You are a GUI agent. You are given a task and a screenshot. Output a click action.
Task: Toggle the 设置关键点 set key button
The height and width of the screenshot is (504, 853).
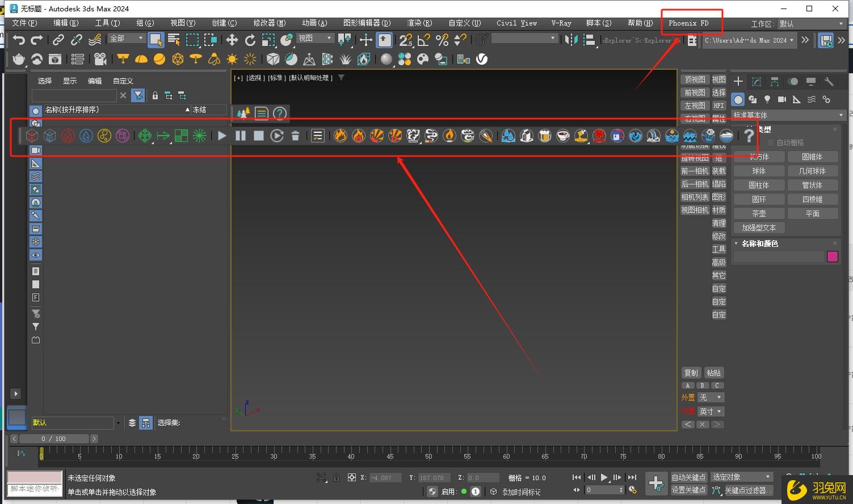688,490
